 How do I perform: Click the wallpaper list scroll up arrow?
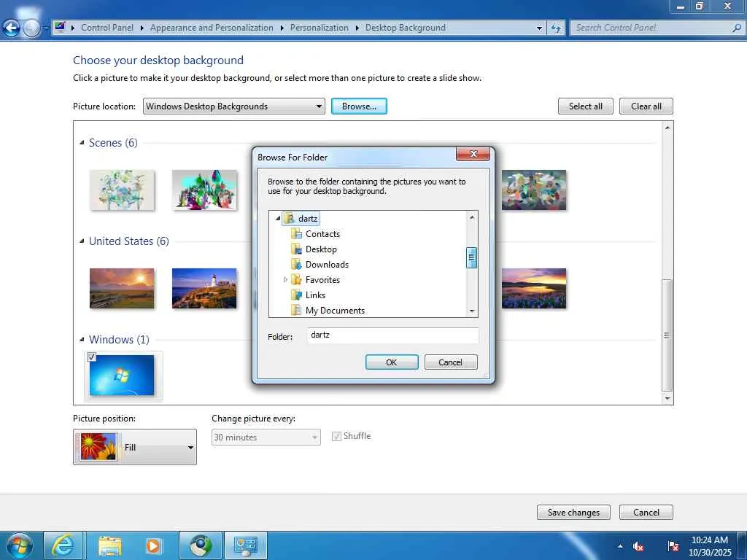click(x=667, y=128)
